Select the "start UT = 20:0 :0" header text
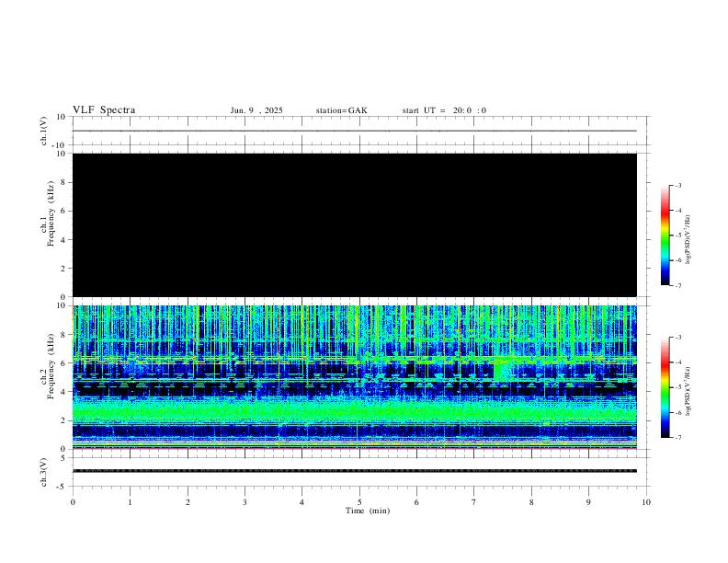 [x=444, y=110]
